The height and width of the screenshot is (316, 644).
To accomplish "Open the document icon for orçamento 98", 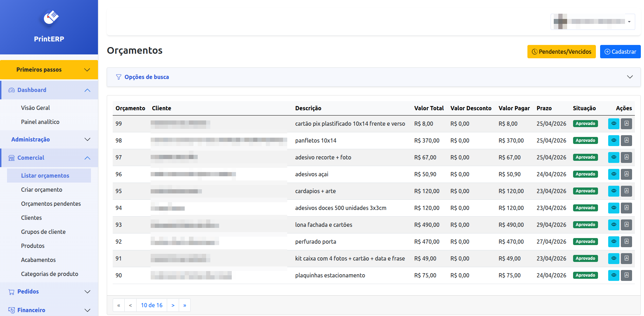I will point(626,140).
